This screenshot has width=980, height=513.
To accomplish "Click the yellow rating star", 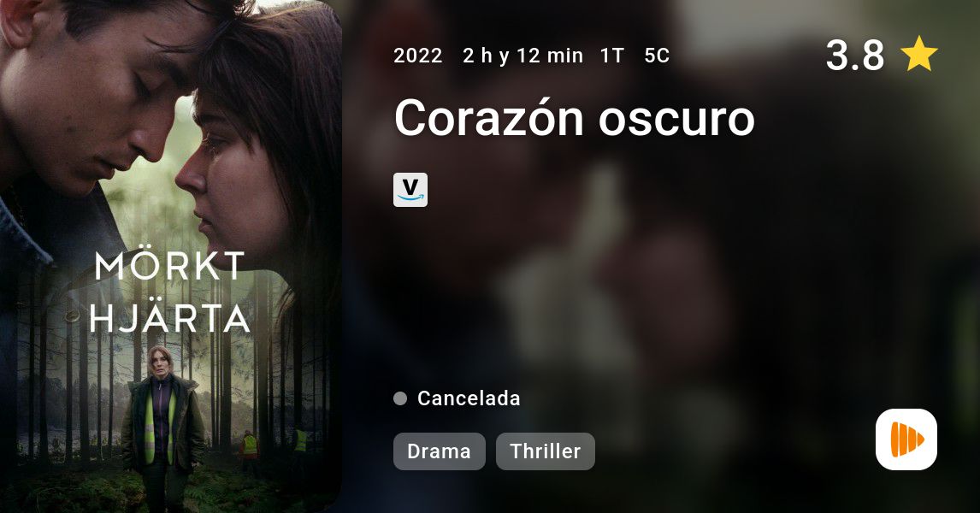I will pos(918,54).
